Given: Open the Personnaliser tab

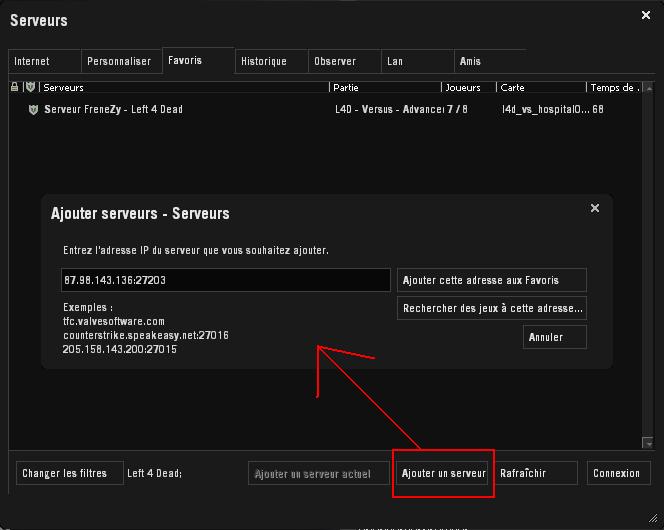Looking at the screenshot, I should pos(119,62).
